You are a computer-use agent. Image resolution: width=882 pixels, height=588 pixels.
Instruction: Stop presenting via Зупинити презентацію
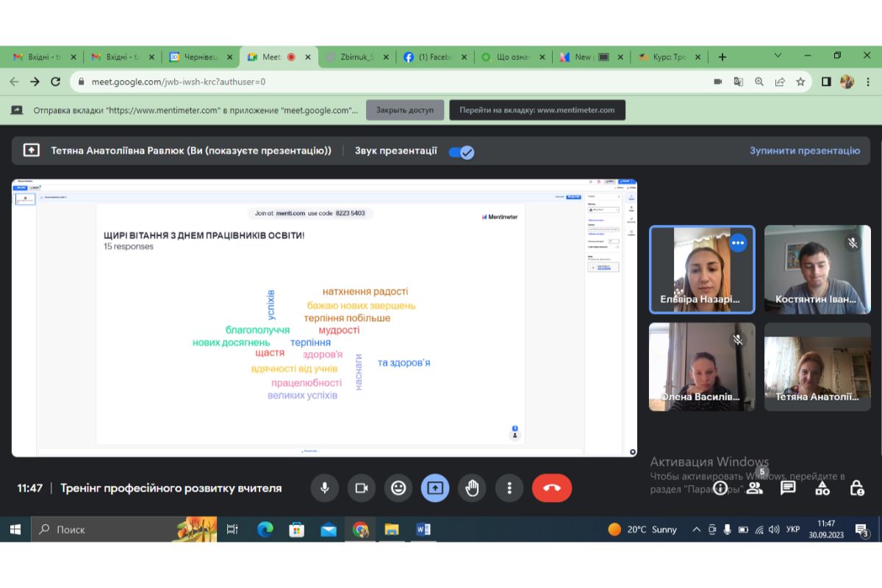click(805, 151)
